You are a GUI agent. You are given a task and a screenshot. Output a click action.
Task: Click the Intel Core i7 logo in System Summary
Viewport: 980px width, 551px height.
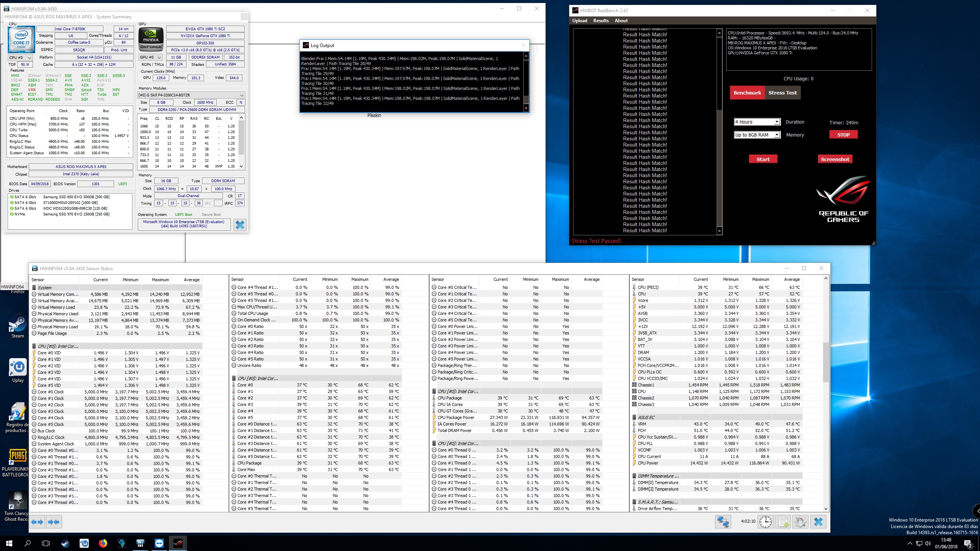pos(21,40)
